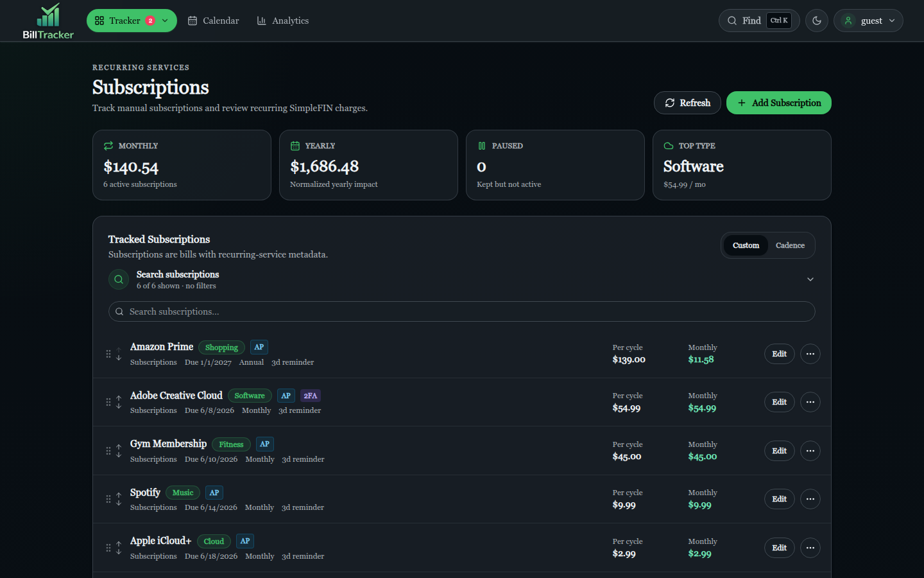This screenshot has width=924, height=578.
Task: Click the AP badge on Gym Membership
Action: pos(265,444)
